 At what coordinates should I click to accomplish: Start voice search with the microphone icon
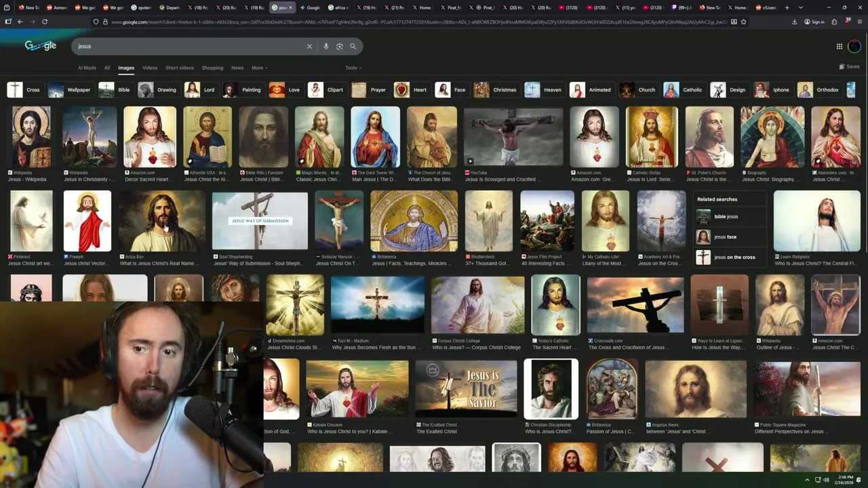[x=326, y=46]
